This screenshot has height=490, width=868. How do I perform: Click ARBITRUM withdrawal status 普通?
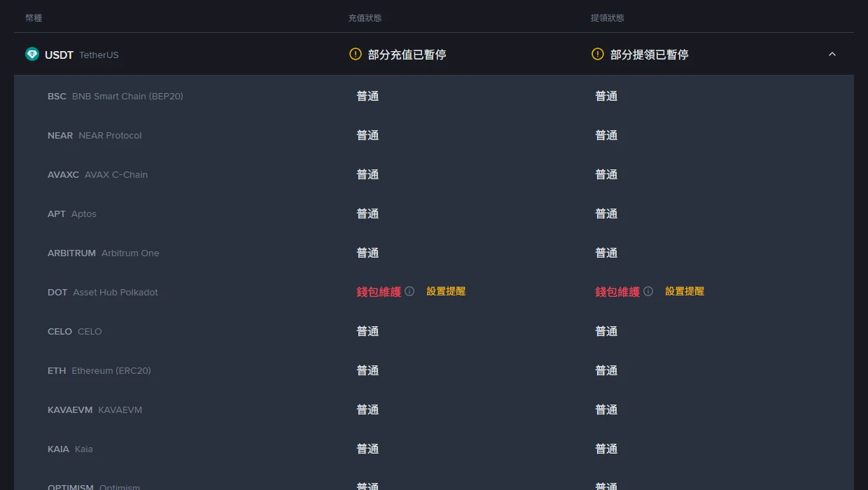click(606, 253)
